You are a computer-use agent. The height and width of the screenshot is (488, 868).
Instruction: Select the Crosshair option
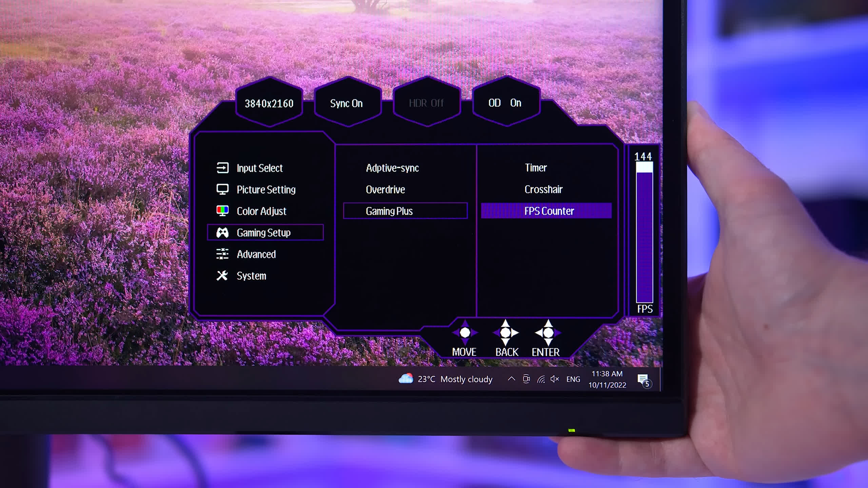pos(544,189)
